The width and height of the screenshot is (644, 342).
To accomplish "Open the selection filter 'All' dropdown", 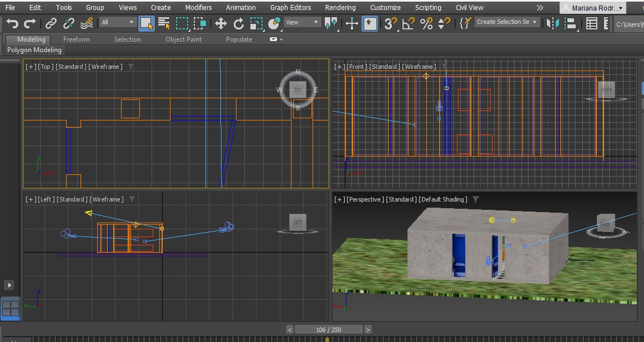I will tap(118, 22).
